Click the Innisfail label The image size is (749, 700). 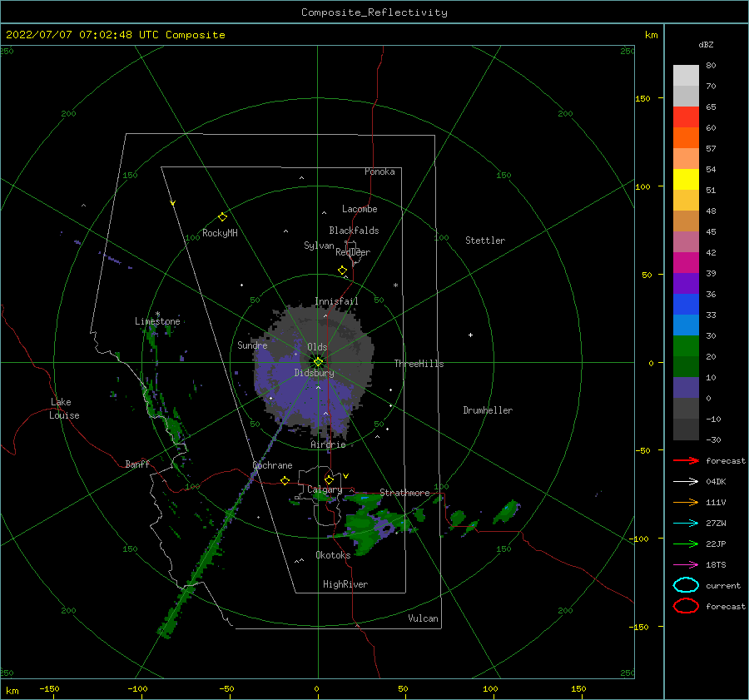click(336, 301)
